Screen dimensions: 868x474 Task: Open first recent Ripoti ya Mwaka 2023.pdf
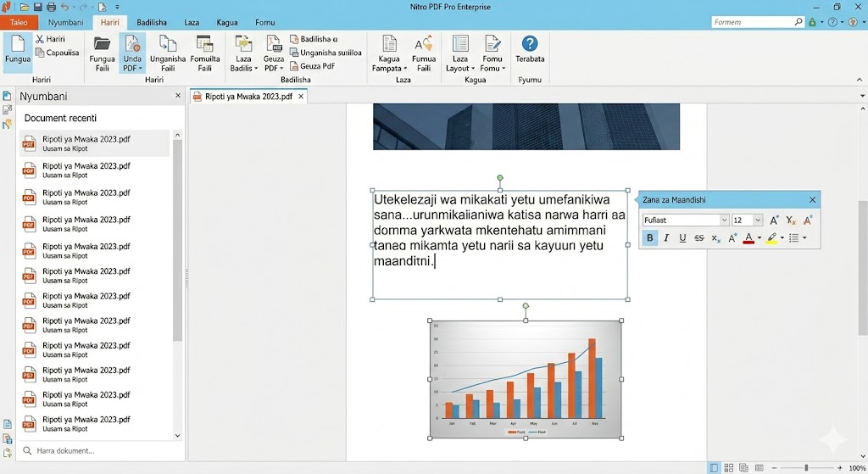pos(95,142)
